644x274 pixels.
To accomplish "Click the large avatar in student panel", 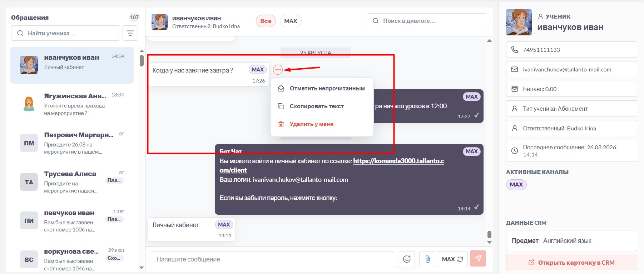I will pyautogui.click(x=519, y=22).
